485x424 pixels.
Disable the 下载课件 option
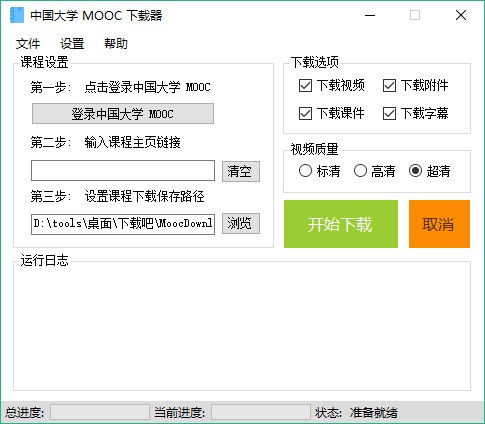point(305,114)
